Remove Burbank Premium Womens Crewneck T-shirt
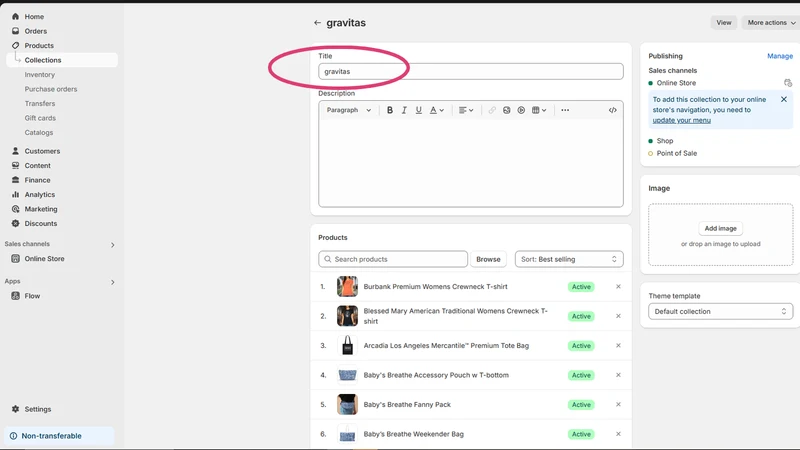The height and width of the screenshot is (450, 800). click(618, 287)
